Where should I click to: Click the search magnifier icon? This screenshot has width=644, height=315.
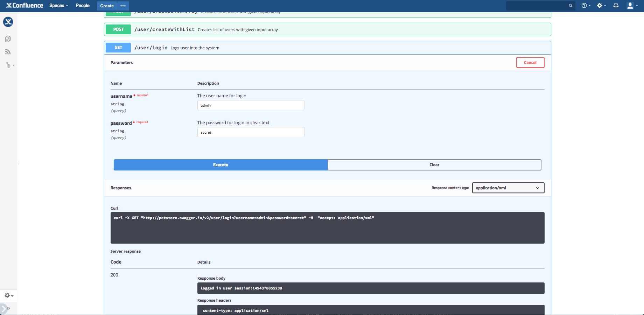click(x=570, y=6)
